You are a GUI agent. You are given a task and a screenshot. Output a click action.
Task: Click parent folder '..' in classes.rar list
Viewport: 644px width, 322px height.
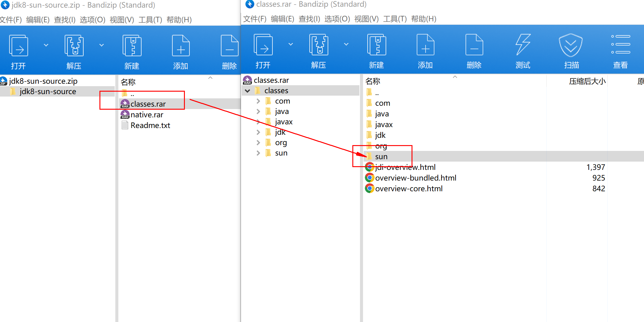click(x=377, y=93)
